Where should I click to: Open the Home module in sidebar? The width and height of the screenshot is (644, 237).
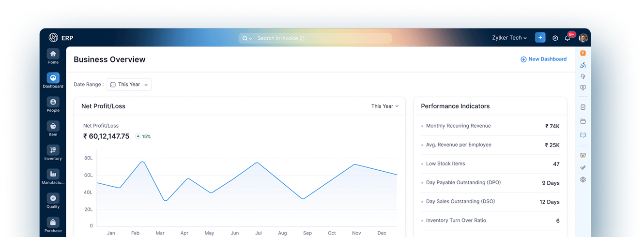[x=53, y=56]
